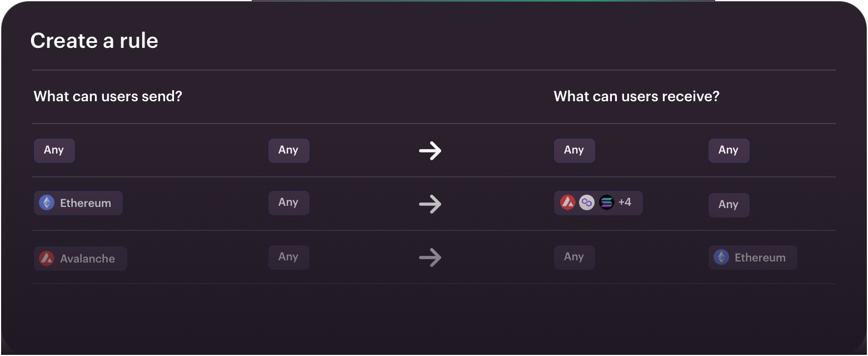The height and width of the screenshot is (356, 868).
Task: Click the Ethereum icon in the receive column
Action: 722,257
